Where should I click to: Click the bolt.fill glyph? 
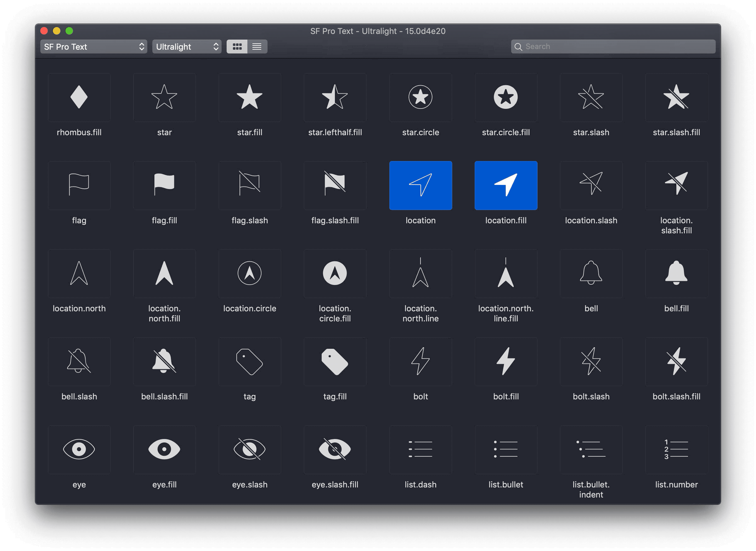pos(506,362)
